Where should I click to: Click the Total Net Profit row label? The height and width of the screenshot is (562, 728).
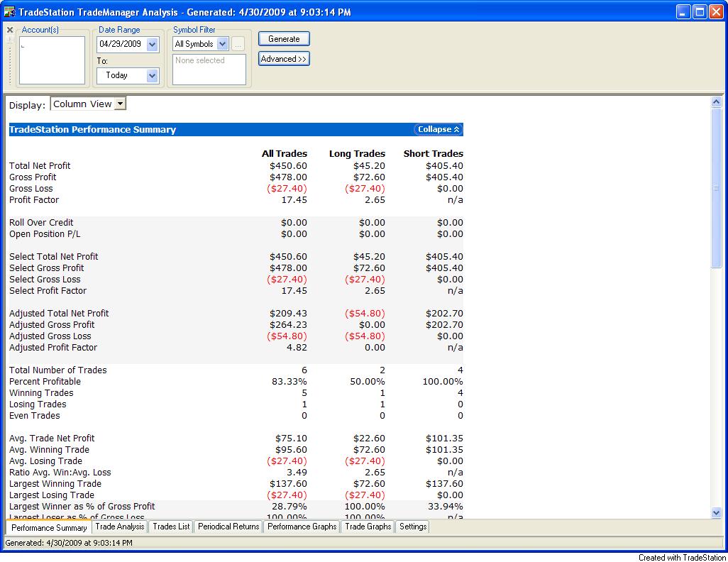[x=40, y=166]
